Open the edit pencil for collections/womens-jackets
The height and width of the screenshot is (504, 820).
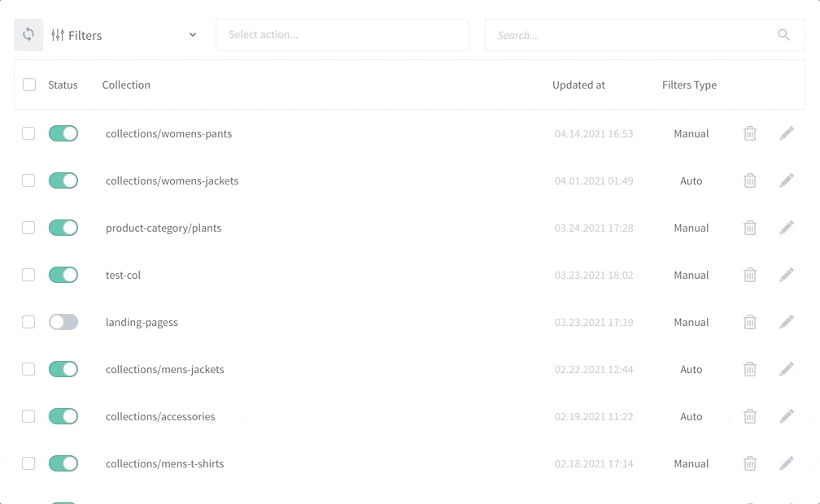pos(787,180)
